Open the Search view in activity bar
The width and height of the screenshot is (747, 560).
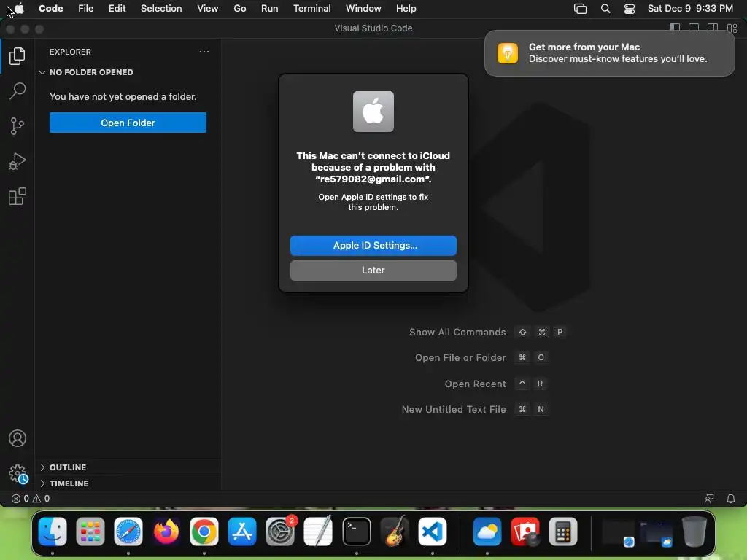18,91
